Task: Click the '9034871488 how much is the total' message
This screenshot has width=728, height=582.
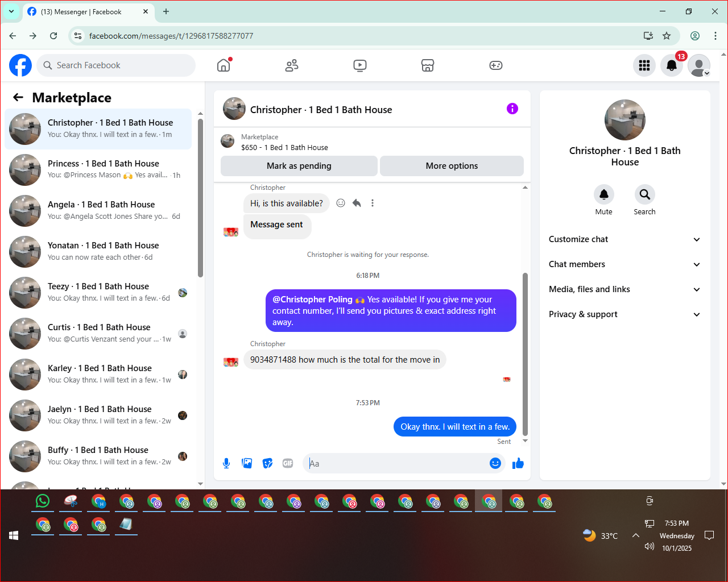Action: pos(345,360)
